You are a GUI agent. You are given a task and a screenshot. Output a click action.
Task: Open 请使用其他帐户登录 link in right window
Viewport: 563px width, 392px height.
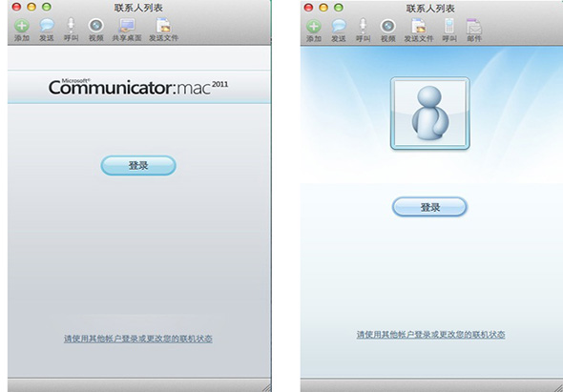(430, 335)
